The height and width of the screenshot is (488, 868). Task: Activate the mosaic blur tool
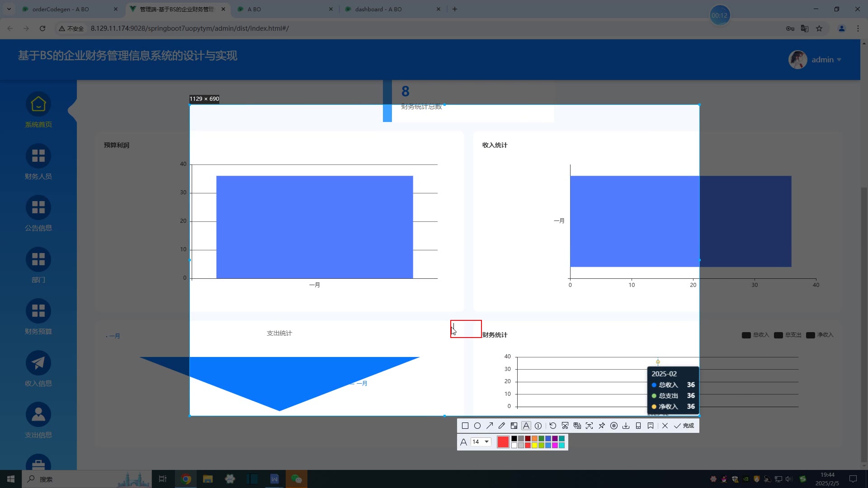point(514,426)
